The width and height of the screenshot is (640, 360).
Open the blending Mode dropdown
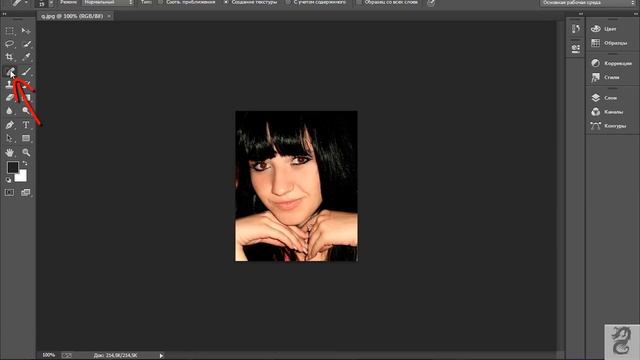[x=108, y=2]
